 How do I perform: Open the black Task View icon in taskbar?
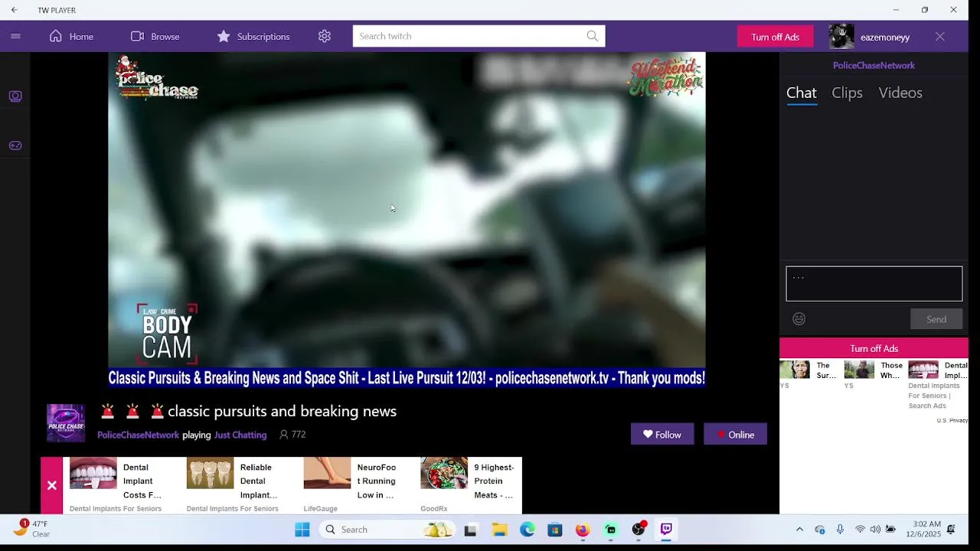pos(471,530)
